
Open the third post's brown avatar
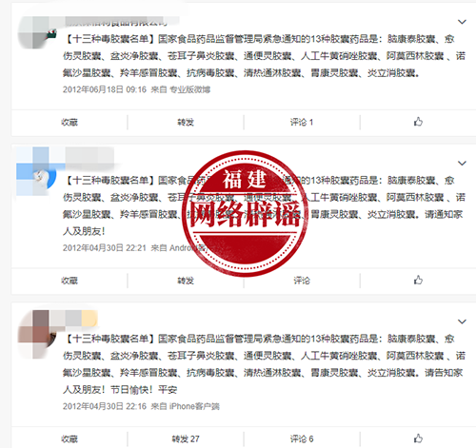[37, 335]
